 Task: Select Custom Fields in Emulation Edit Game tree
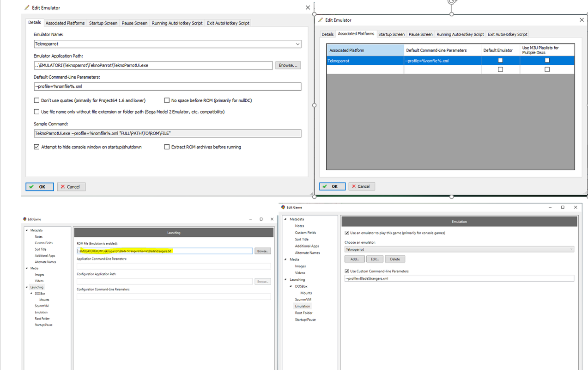(x=305, y=233)
